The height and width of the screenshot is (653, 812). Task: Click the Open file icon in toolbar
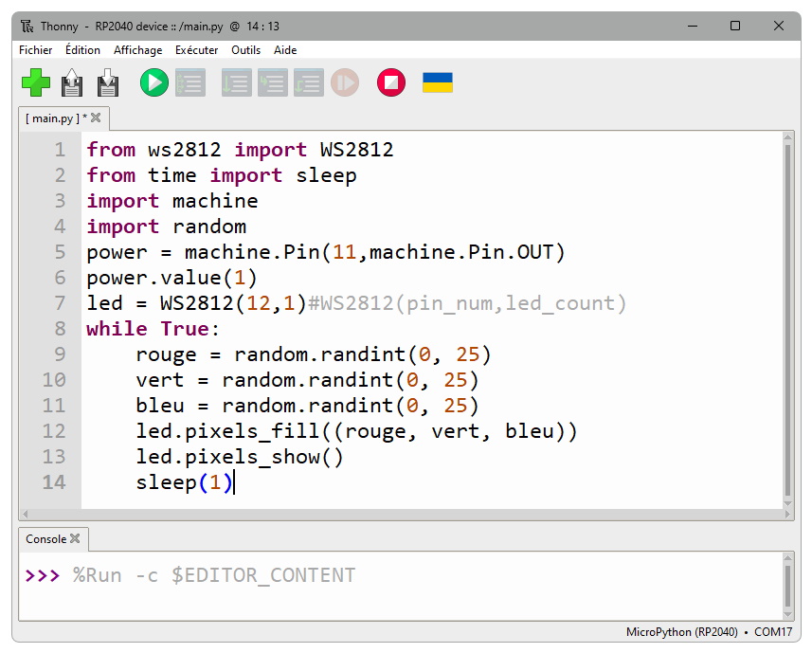(72, 83)
